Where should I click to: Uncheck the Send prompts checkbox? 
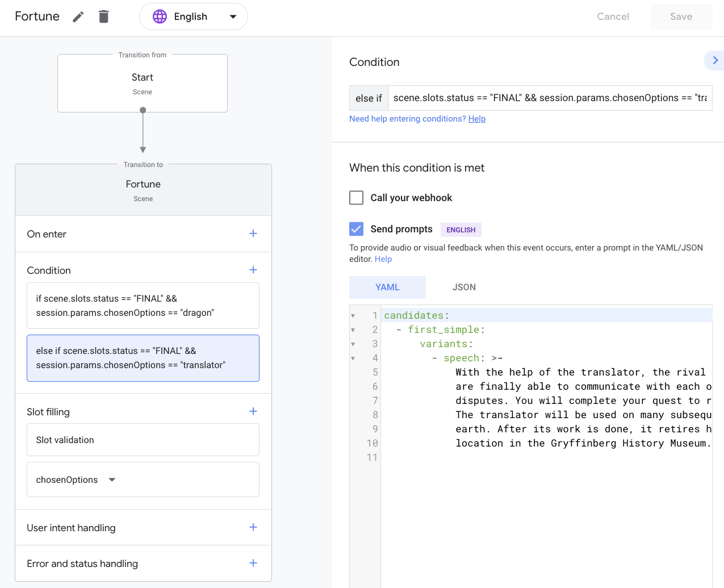pos(357,229)
